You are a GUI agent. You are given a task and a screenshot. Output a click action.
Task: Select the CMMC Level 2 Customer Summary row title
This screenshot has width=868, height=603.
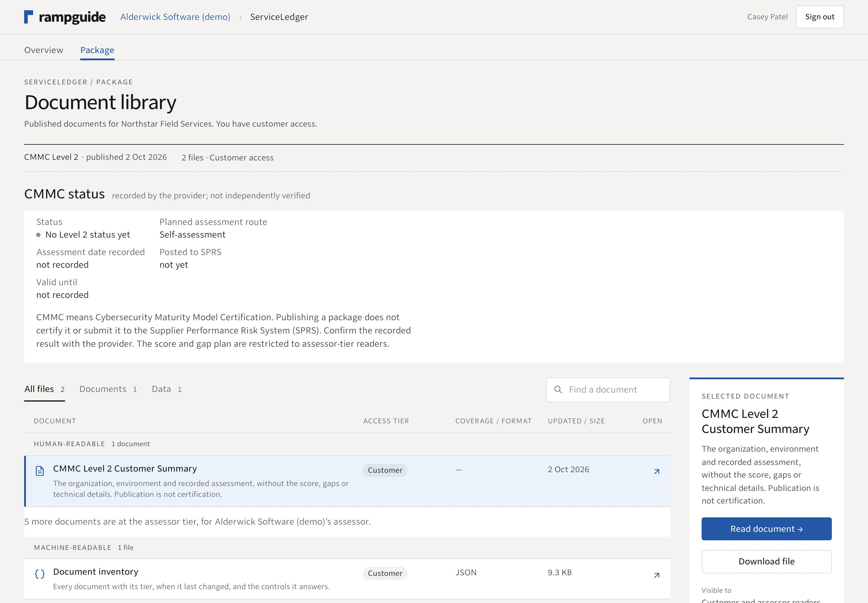click(x=125, y=469)
